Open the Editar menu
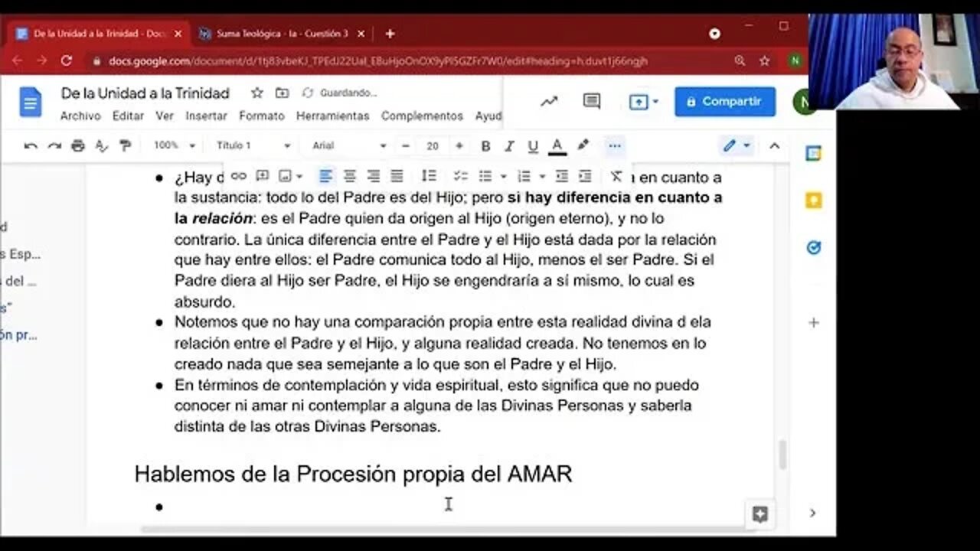980x551 pixels. tap(128, 116)
